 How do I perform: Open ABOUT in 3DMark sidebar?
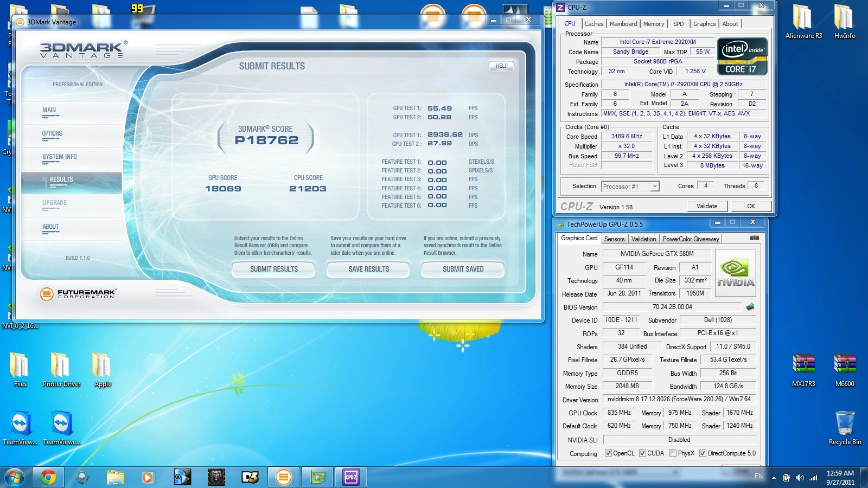pos(71,229)
